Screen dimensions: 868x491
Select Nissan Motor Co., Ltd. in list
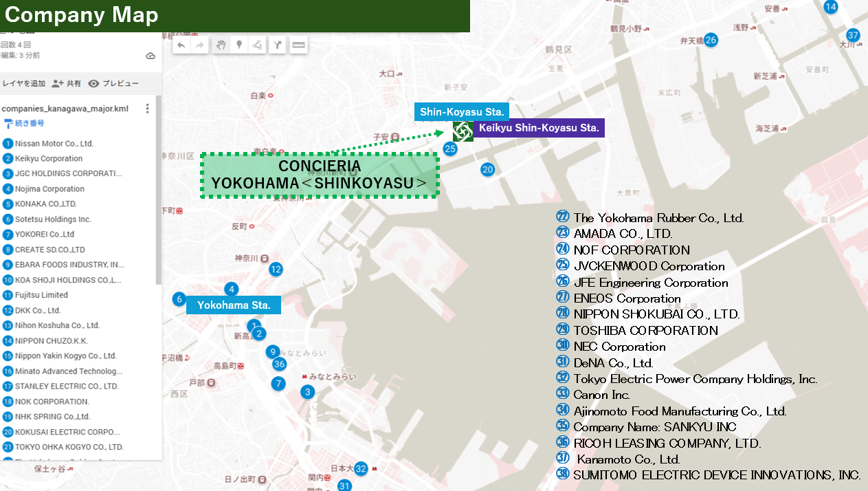tap(54, 144)
